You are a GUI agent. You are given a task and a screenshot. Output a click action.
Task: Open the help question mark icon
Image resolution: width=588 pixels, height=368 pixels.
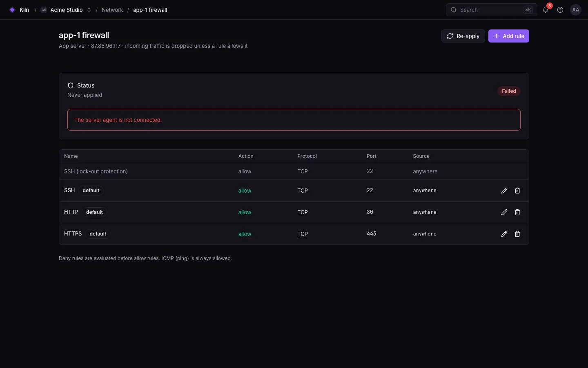(560, 10)
